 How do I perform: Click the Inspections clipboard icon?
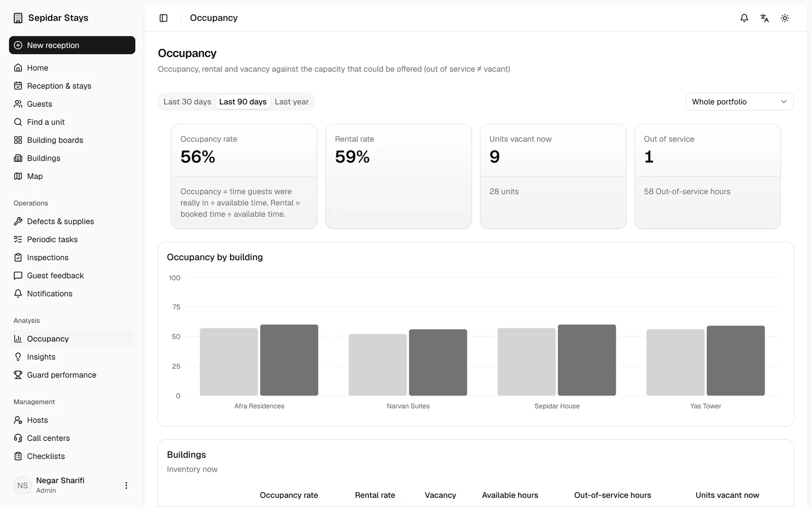pos(18,257)
